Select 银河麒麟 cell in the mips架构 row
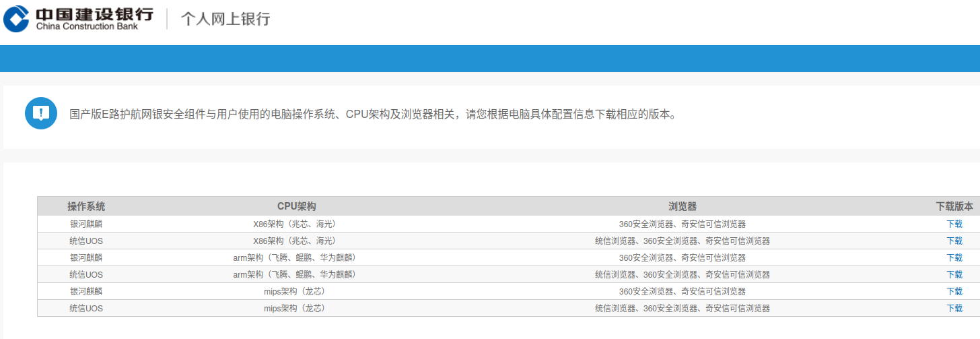Image resolution: width=980 pixels, height=339 pixels. (86, 292)
